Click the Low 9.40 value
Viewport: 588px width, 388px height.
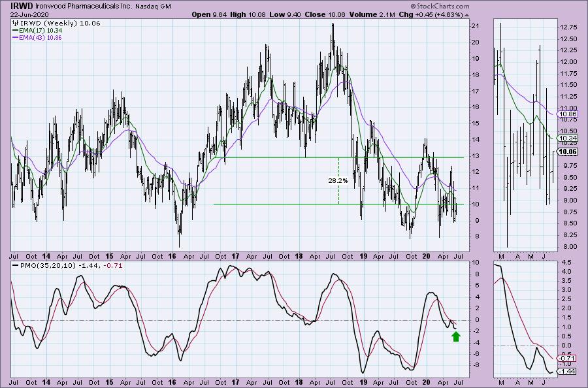(286, 14)
